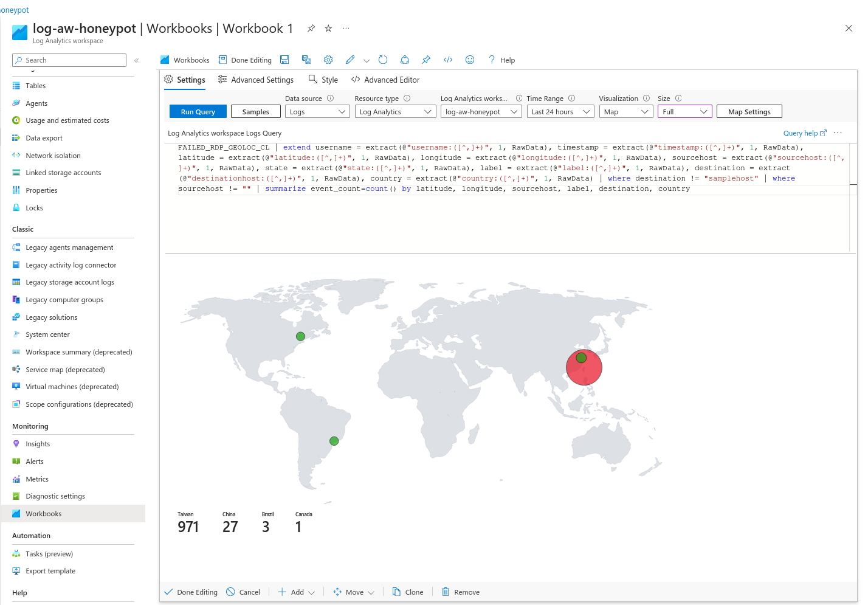Switch to the Settings tab
868x605 pixels.
point(185,80)
